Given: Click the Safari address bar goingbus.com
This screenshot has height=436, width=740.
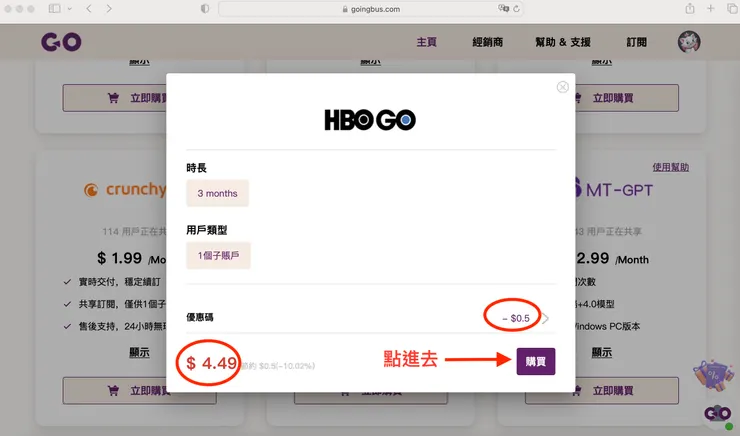Looking at the screenshot, I should pyautogui.click(x=370, y=9).
